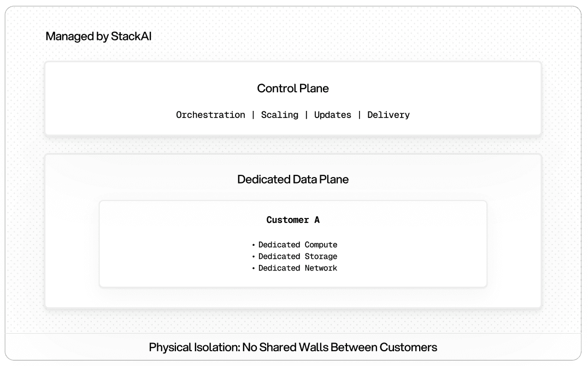
Task: Click the bullet dot before Dedicated Storage
Action: [254, 257]
